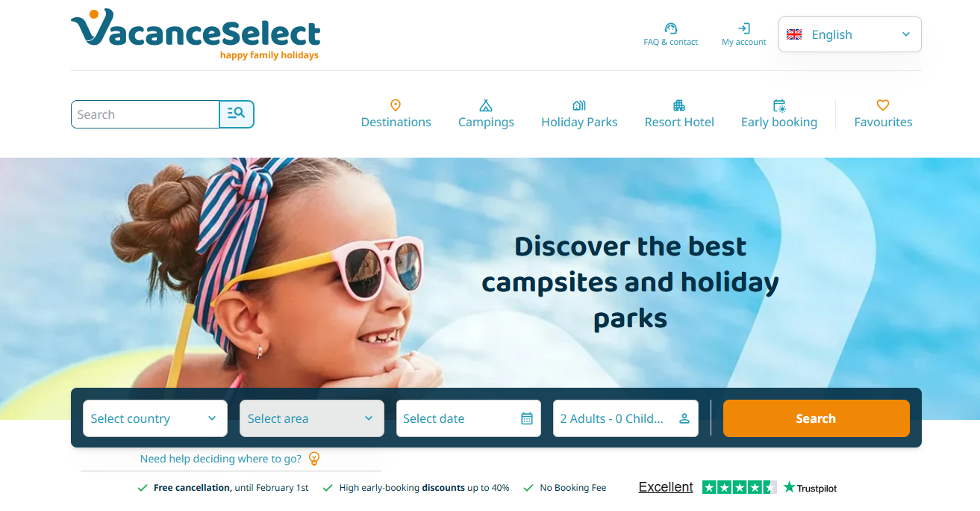Click the orange Search button
The height and width of the screenshot is (511, 980).
(x=817, y=418)
